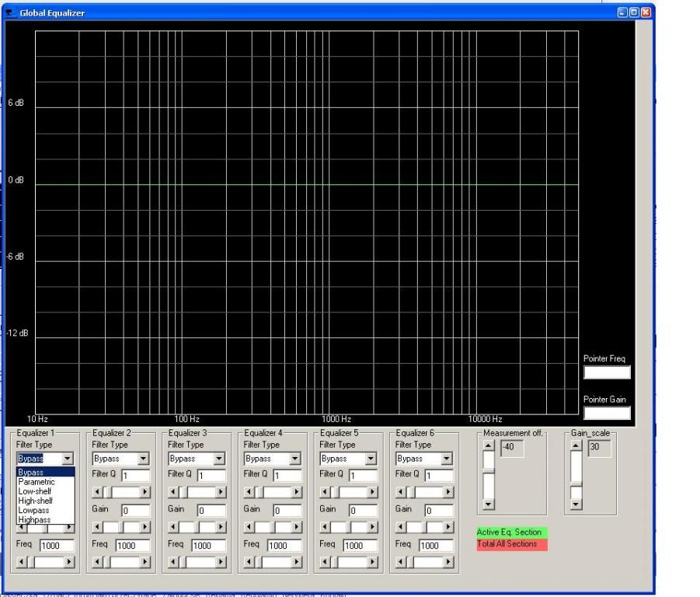Select High-shelf from the filter type list

tap(46, 501)
